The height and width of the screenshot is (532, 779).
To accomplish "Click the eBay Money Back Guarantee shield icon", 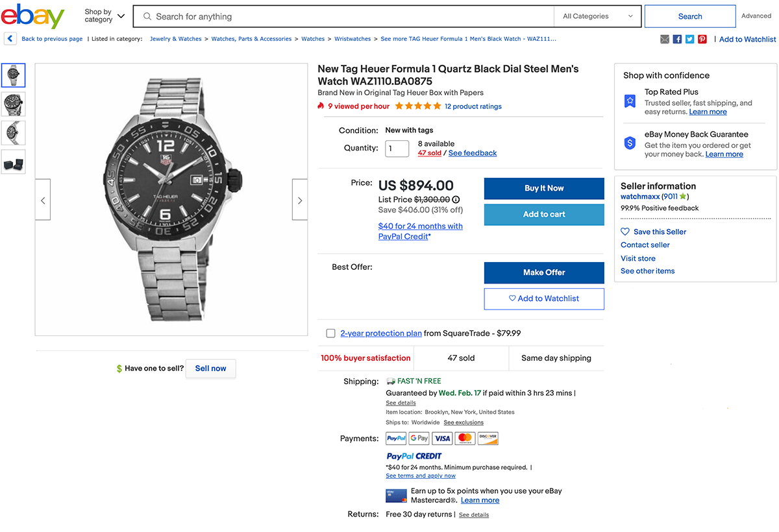I will tap(629, 143).
